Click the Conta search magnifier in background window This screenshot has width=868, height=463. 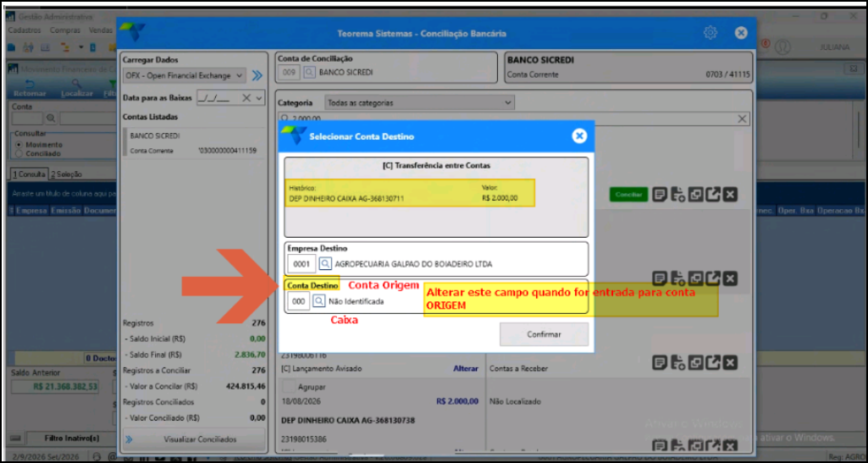[51, 118]
